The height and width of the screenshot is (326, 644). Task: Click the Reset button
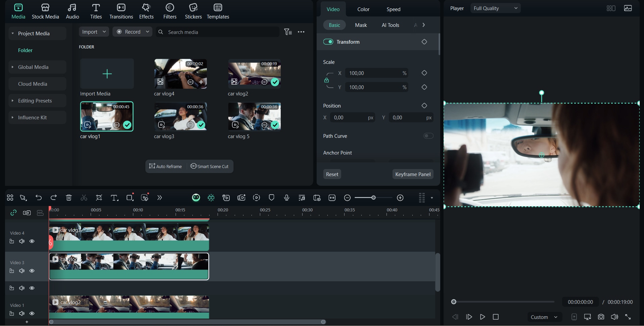pyautogui.click(x=332, y=174)
